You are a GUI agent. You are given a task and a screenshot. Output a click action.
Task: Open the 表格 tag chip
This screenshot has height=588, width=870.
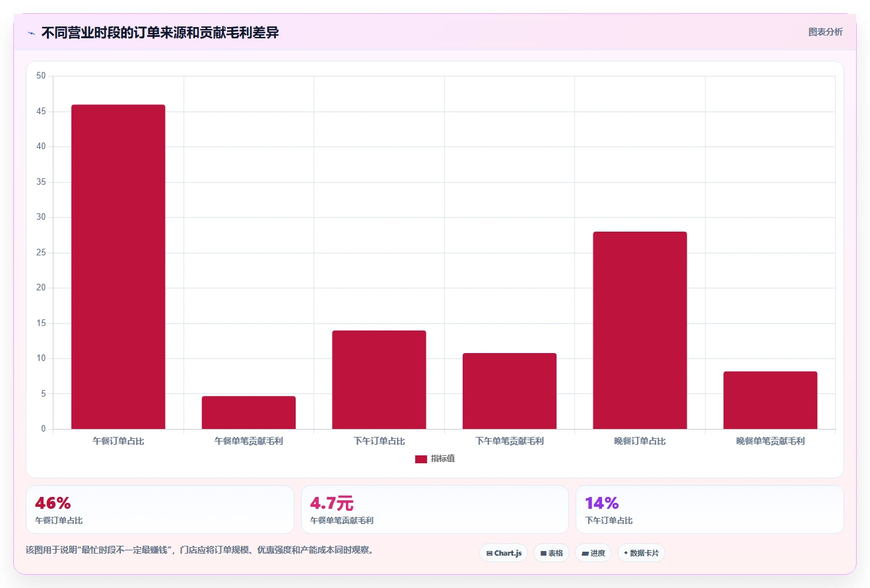pos(551,553)
